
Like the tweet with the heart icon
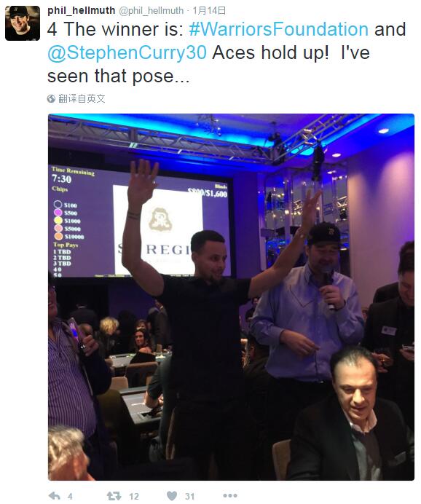click(x=172, y=496)
